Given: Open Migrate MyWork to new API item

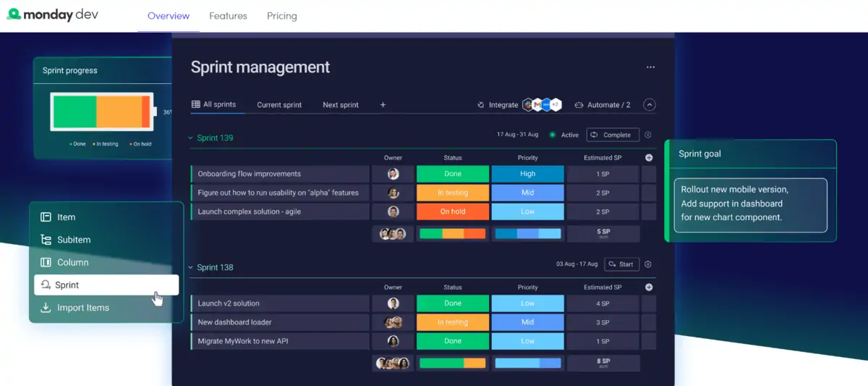Looking at the screenshot, I should tap(280, 341).
